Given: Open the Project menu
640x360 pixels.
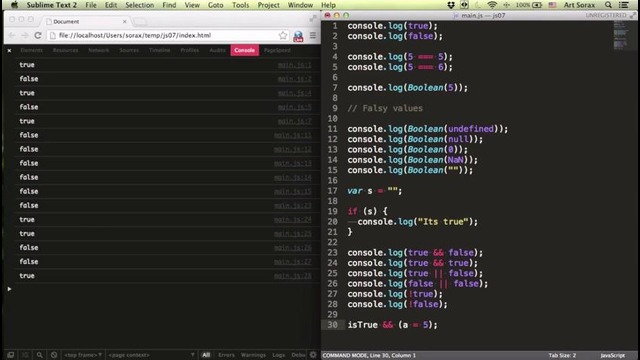Looking at the screenshot, I should (269, 5).
